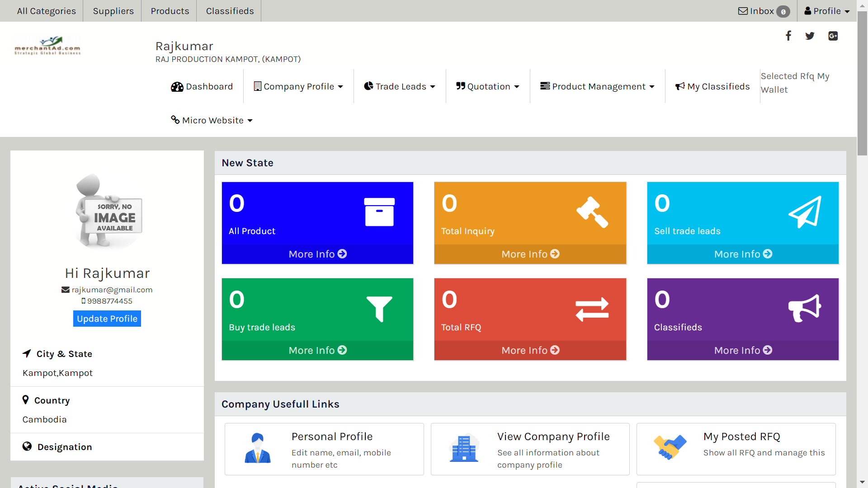Click the page vertical scrollbar thumb

tap(863, 86)
